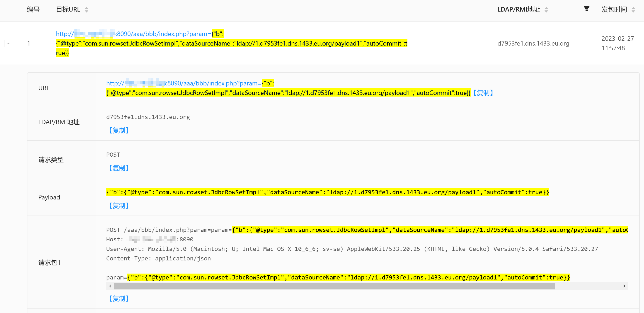644x313 pixels.
Task: Collapse row 1 with minus button
Action: pos(8,44)
